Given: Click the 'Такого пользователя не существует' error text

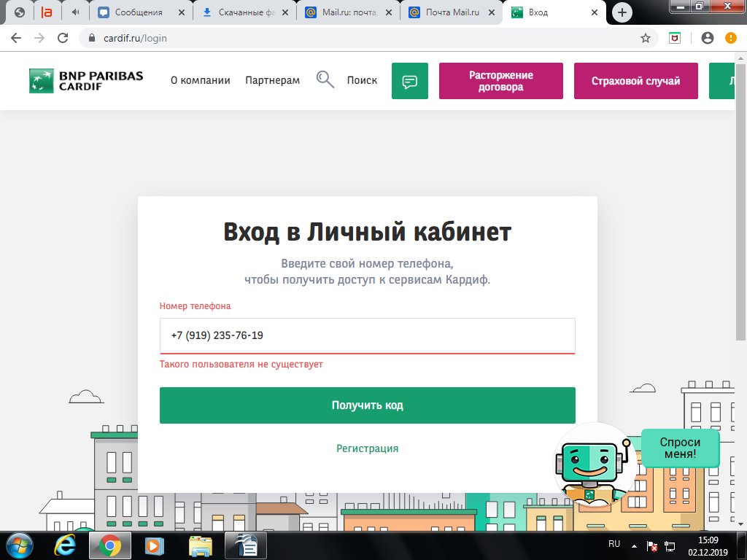Looking at the screenshot, I should point(241,365).
